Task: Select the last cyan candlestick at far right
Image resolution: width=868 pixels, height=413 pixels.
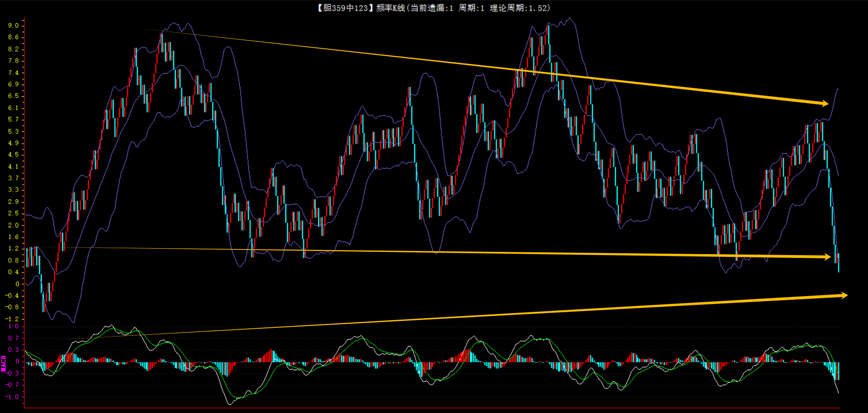Action: click(839, 263)
